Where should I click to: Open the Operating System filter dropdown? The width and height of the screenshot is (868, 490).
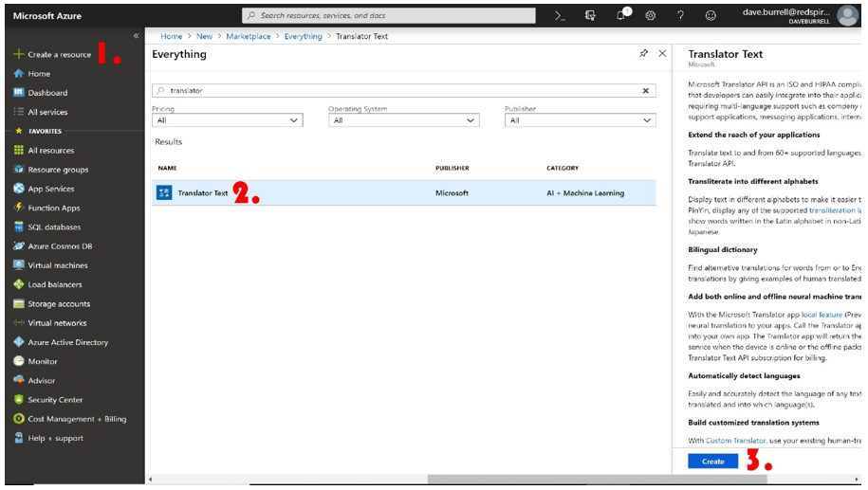tap(403, 120)
